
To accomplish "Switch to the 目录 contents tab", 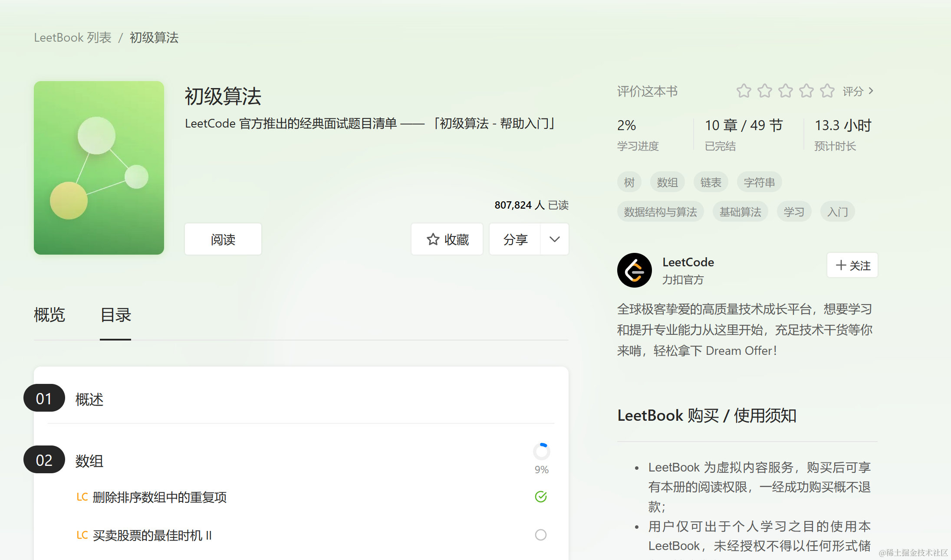I will point(115,315).
